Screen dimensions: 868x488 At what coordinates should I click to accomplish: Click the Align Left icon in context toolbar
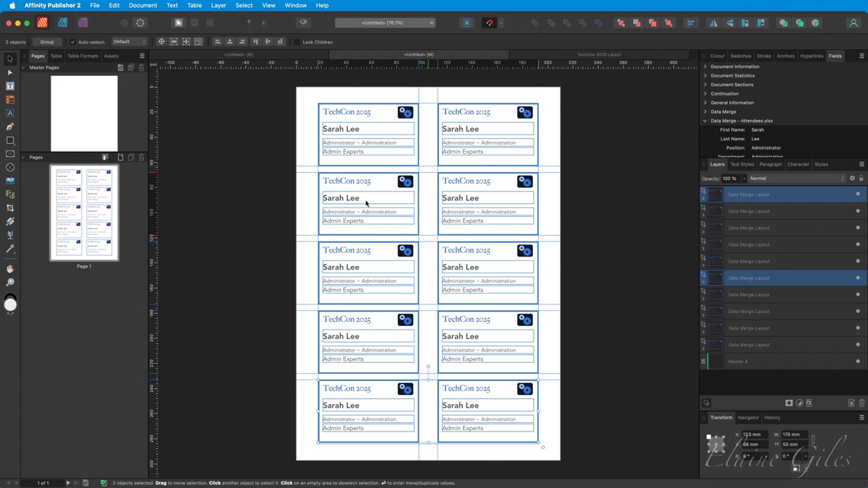click(217, 42)
